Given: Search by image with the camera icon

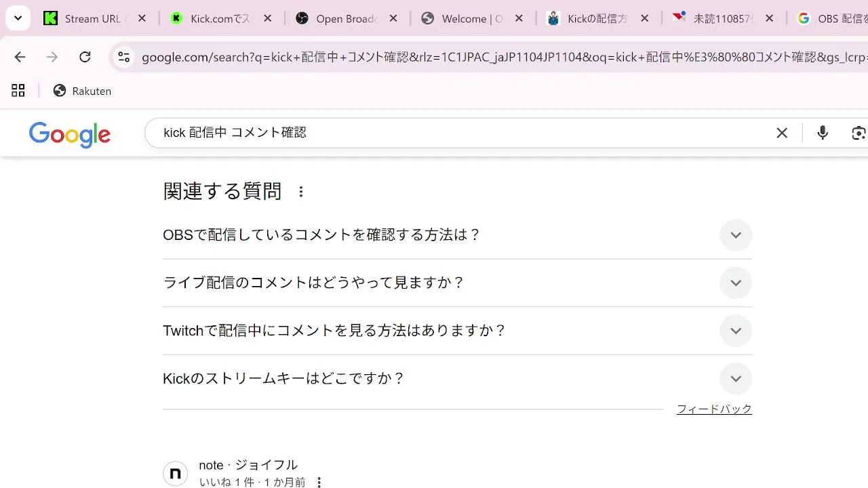Looking at the screenshot, I should point(859,133).
